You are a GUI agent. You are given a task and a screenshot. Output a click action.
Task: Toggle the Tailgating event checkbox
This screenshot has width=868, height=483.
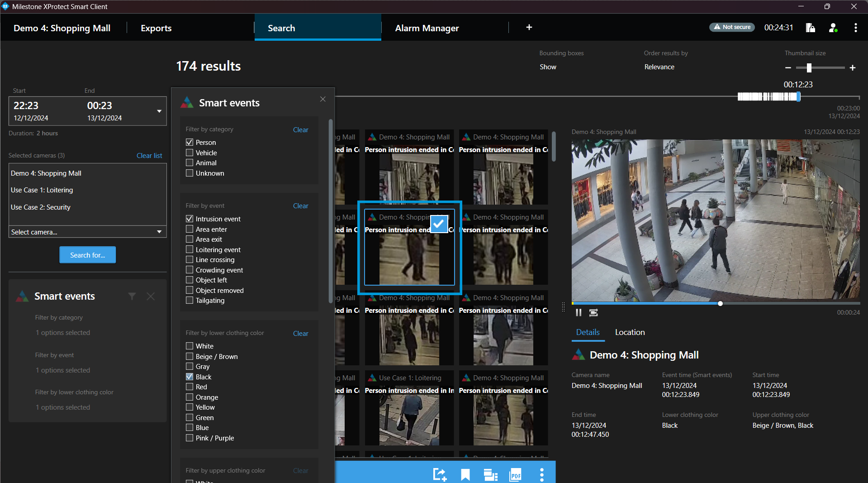point(190,300)
